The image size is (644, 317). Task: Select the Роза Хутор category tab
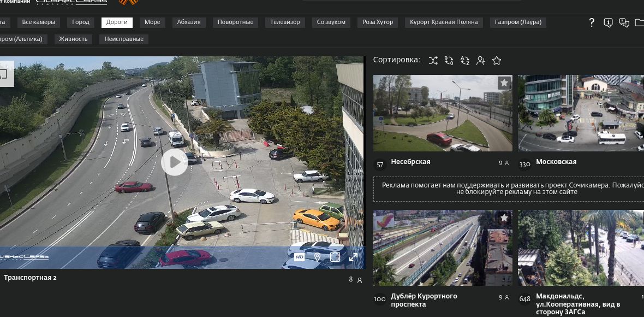pos(378,22)
